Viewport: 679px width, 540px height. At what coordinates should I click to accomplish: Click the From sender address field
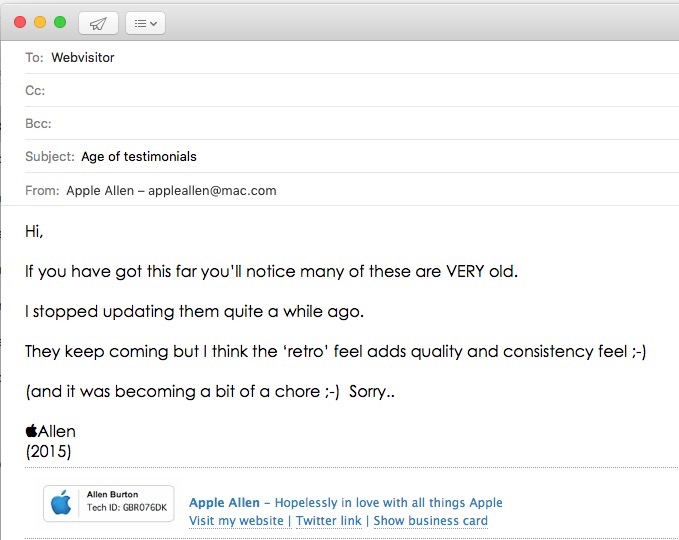(171, 190)
